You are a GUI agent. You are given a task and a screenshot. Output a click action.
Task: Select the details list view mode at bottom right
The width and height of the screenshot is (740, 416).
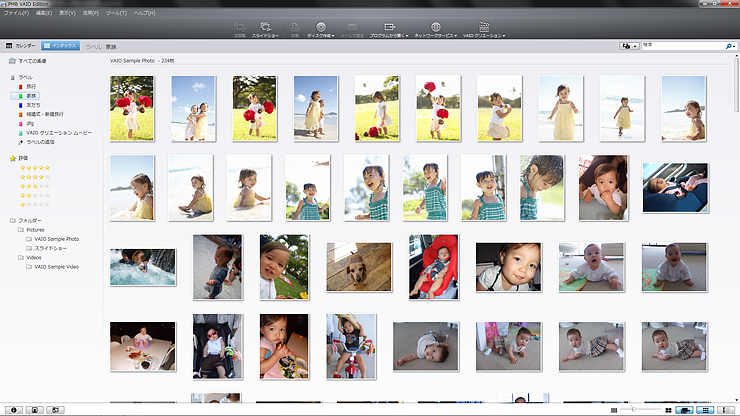705,410
